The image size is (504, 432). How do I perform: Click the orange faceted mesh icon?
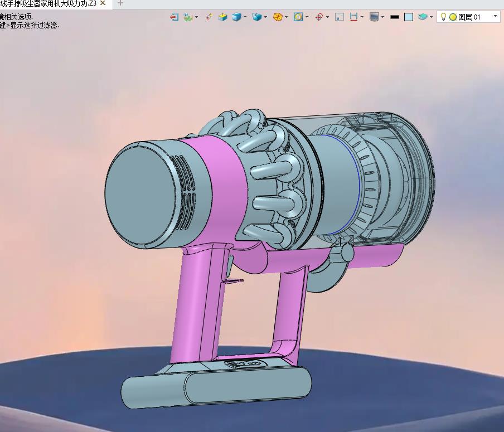[278, 17]
